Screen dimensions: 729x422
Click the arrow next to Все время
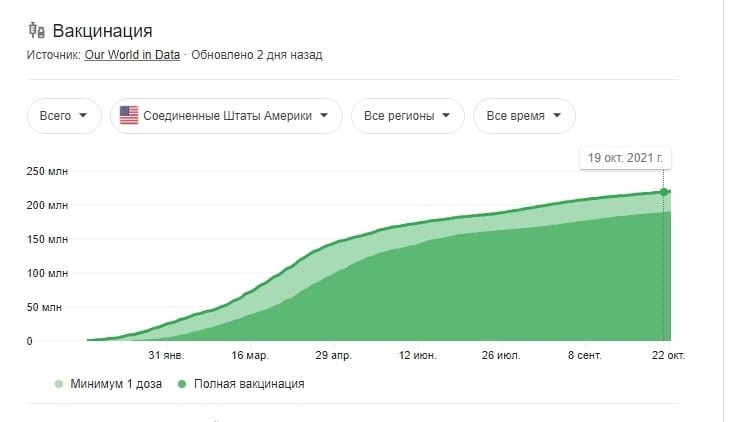point(557,115)
